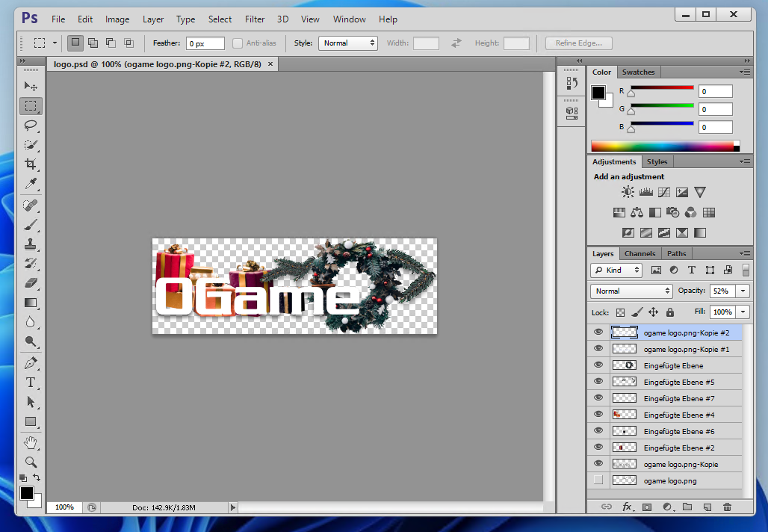Select the Crop tool
Screen dimensions: 768x532
(x=31, y=164)
